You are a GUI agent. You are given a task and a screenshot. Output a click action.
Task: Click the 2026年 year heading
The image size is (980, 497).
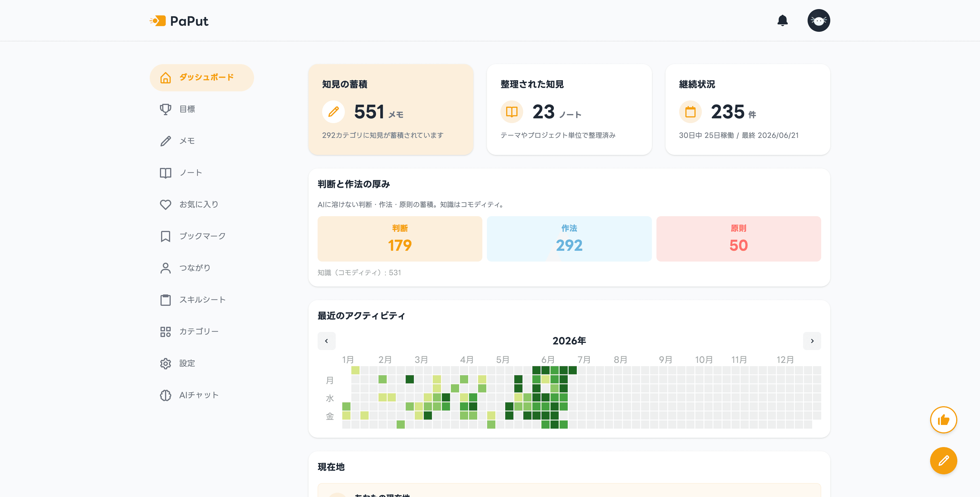(x=569, y=341)
